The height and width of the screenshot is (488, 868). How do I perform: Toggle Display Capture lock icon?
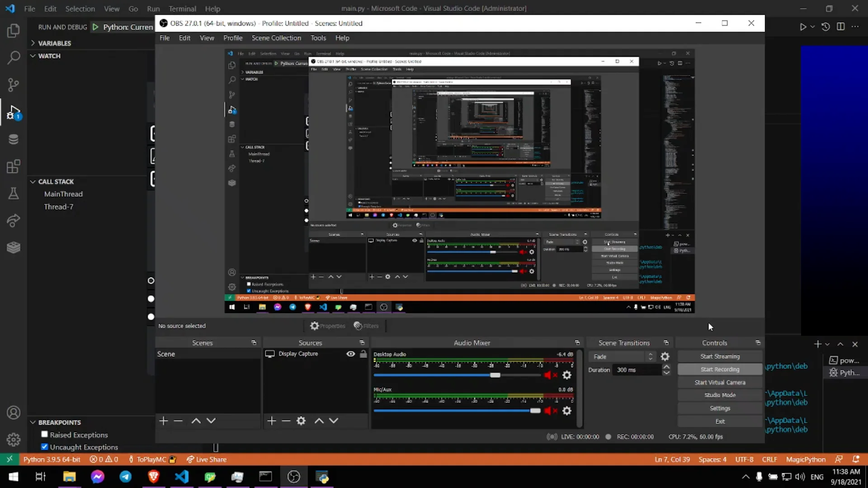click(x=363, y=354)
